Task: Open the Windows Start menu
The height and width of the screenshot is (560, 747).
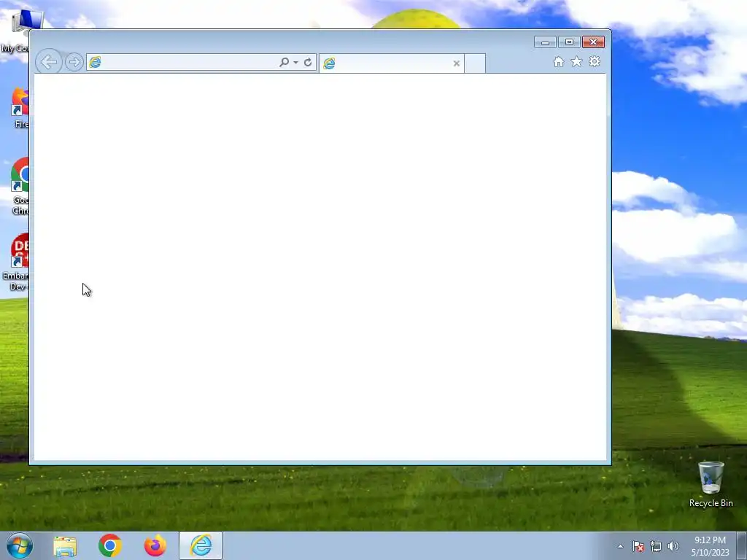Action: tap(20, 545)
